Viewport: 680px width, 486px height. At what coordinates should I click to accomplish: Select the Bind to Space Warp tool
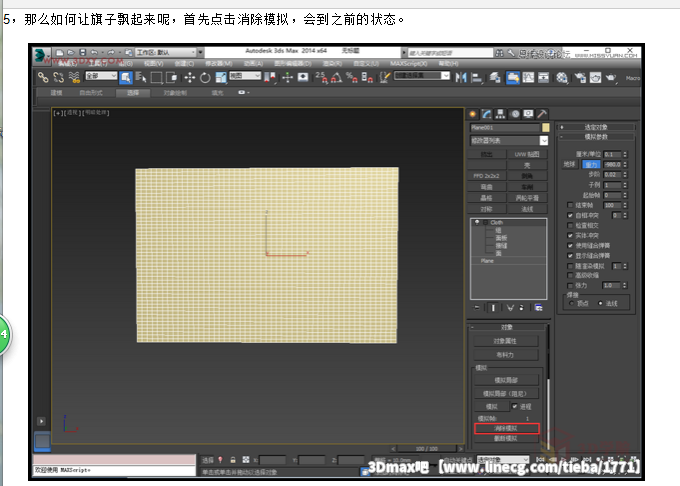click(x=74, y=78)
